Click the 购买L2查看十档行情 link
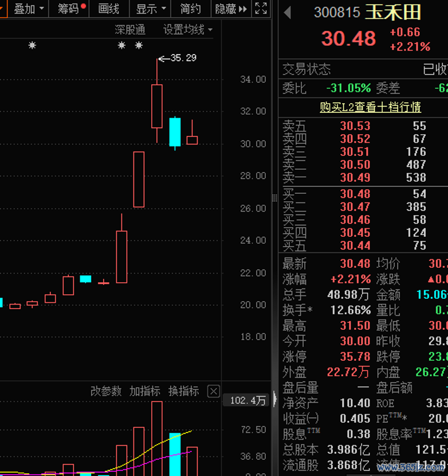This screenshot has width=448, height=476. 370,107
